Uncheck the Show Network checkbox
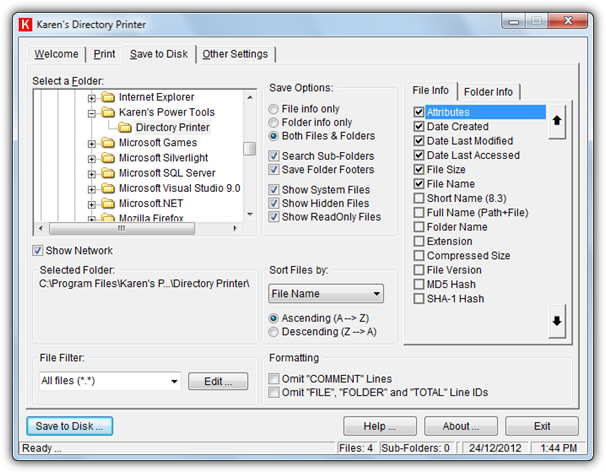 coord(39,251)
